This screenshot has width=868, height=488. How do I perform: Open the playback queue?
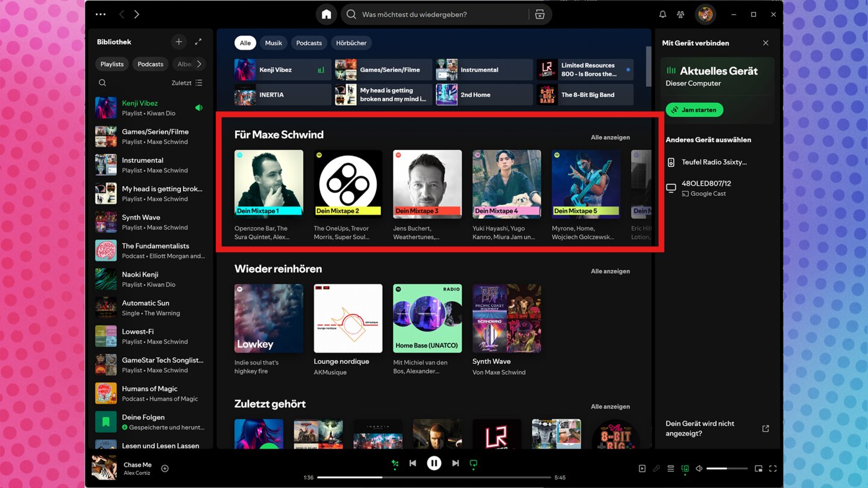(670, 469)
